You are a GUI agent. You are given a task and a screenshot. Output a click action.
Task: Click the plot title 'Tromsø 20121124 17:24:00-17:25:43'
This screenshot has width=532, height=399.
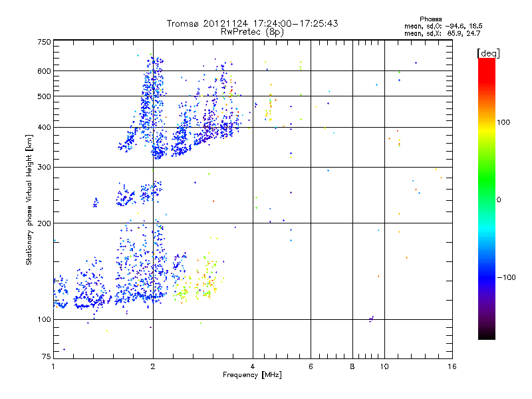tap(253, 23)
